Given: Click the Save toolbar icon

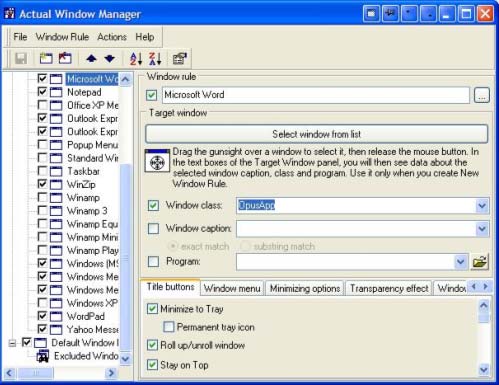Looking at the screenshot, I should [x=21, y=59].
